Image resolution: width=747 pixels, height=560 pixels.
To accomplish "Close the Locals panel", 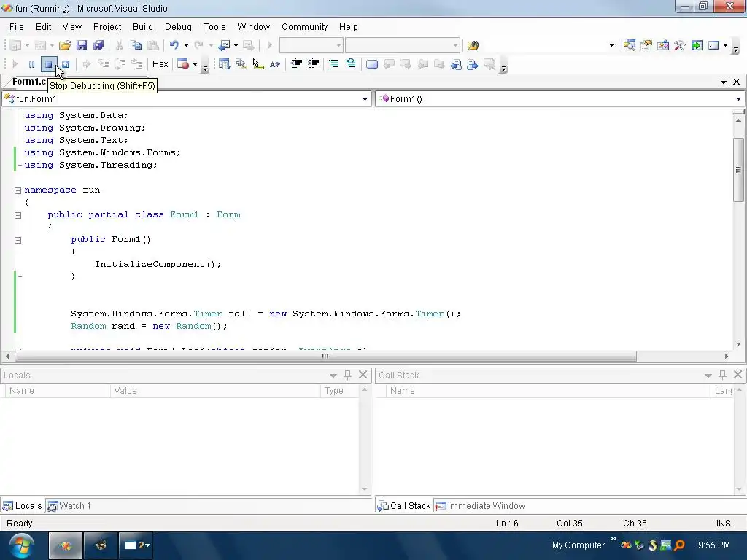I will [363, 375].
